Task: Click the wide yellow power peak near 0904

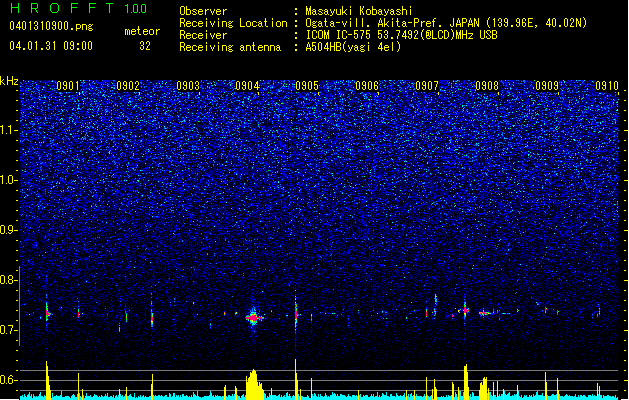Action: (x=254, y=384)
